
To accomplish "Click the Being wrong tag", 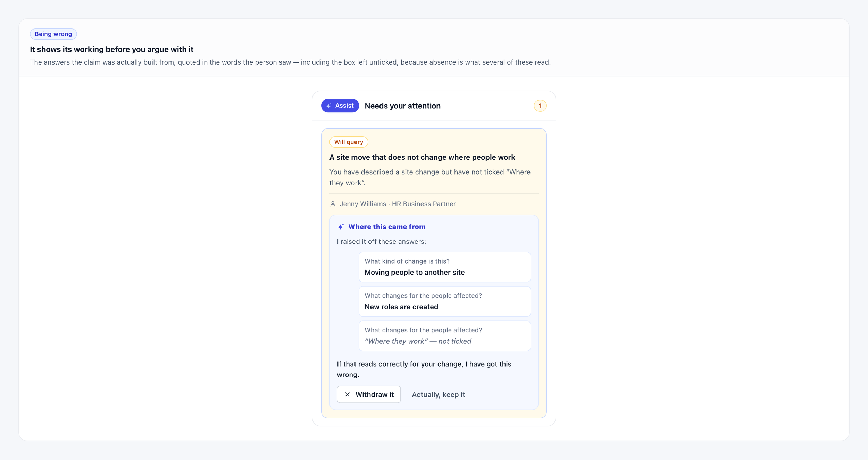I will (x=53, y=34).
